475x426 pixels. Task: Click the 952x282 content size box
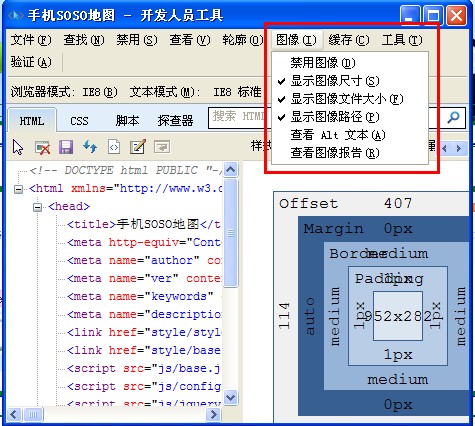pyautogui.click(x=398, y=316)
